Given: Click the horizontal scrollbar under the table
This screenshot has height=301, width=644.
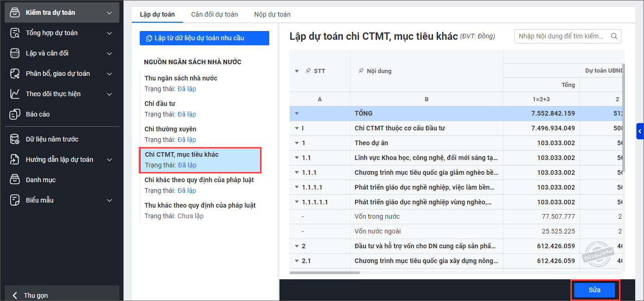Looking at the screenshot, I should tap(325, 273).
